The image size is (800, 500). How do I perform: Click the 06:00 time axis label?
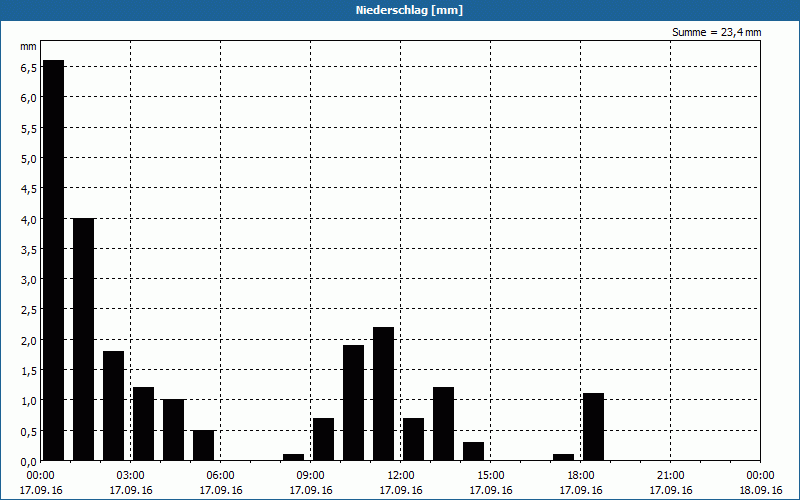pyautogui.click(x=220, y=475)
